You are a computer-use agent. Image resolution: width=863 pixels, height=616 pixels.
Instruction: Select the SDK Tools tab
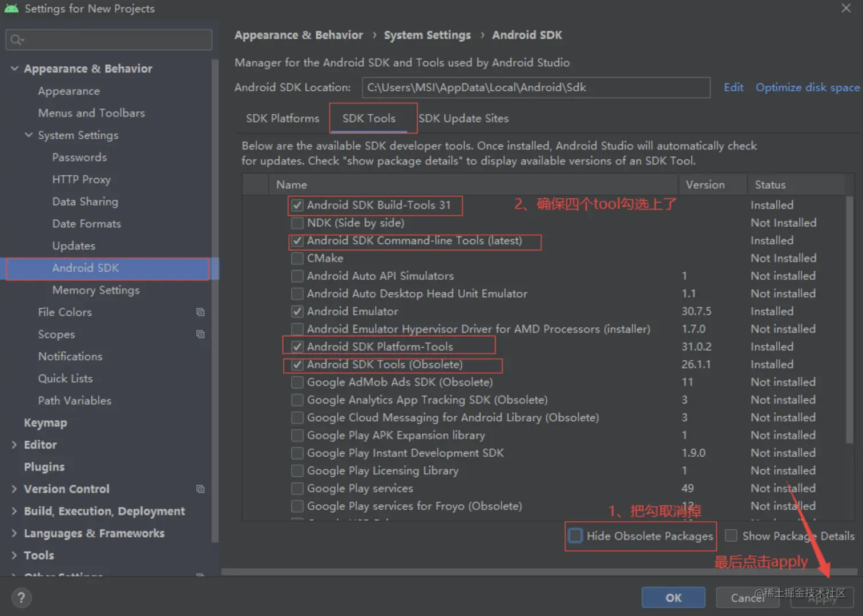pyautogui.click(x=369, y=118)
